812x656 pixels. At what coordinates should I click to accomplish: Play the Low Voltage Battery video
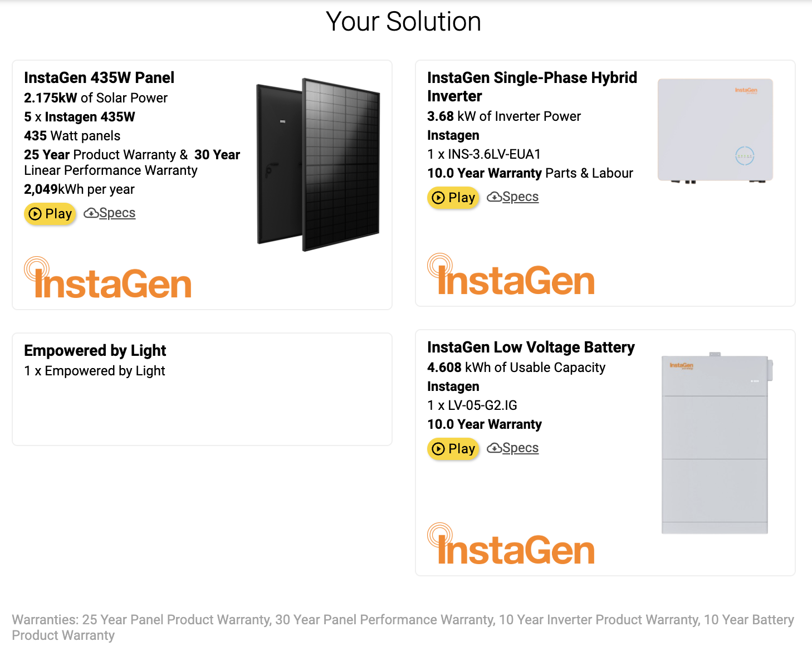453,449
